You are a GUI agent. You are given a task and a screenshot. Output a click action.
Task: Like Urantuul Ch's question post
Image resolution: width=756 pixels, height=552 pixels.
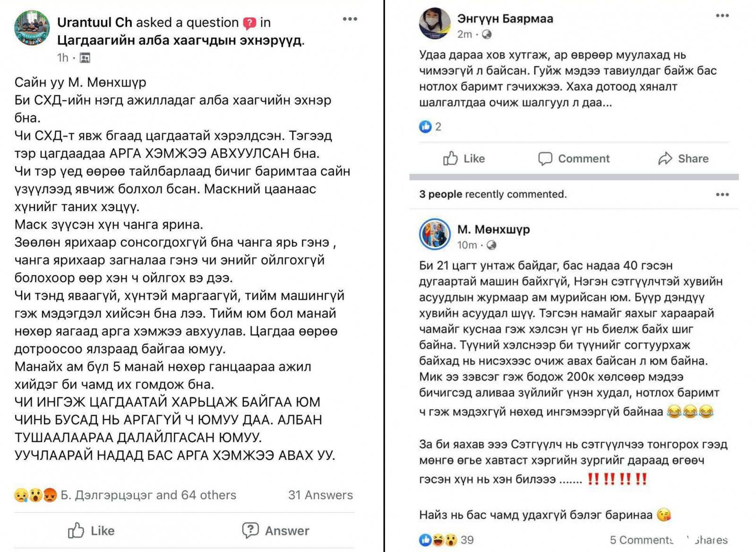91,530
